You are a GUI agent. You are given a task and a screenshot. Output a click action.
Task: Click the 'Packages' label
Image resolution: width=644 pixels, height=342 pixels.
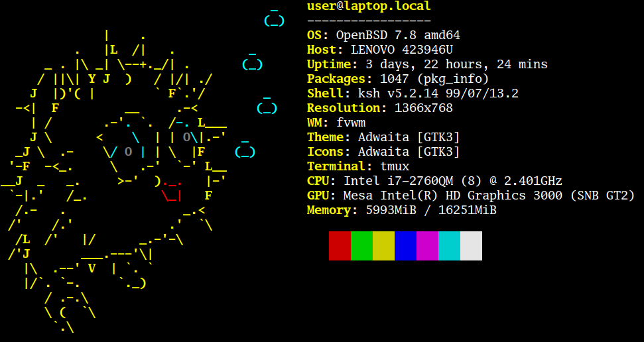pyautogui.click(x=336, y=79)
